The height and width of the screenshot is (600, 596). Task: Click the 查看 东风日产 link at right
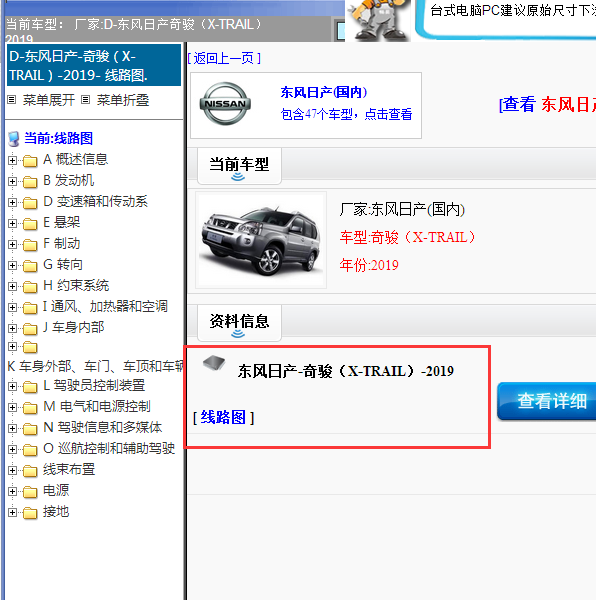(547, 104)
